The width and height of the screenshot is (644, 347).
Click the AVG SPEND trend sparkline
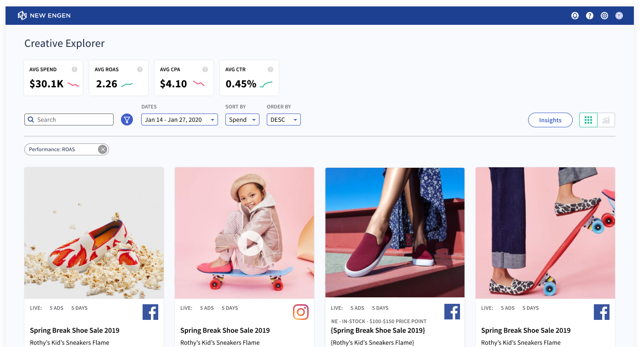click(x=74, y=85)
